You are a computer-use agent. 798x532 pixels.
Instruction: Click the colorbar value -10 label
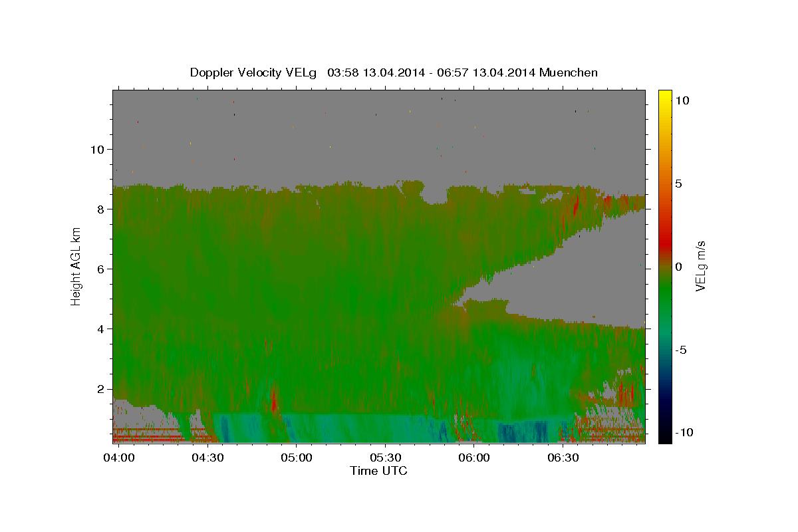point(684,433)
